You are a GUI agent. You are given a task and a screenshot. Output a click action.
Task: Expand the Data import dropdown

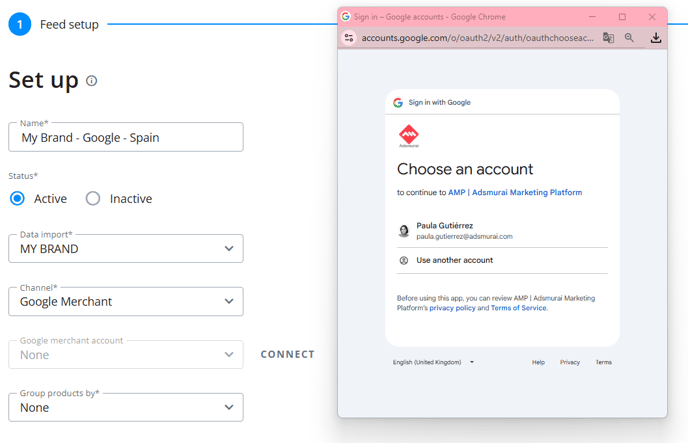[x=126, y=249]
